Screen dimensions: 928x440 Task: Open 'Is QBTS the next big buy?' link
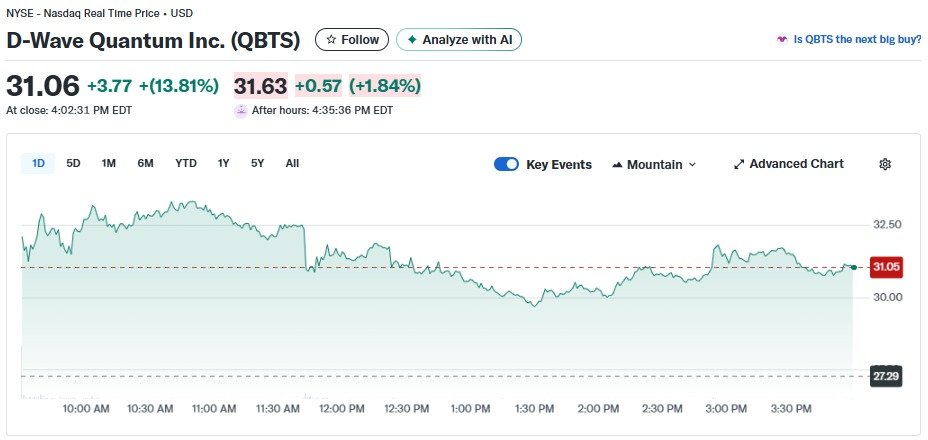tap(857, 40)
